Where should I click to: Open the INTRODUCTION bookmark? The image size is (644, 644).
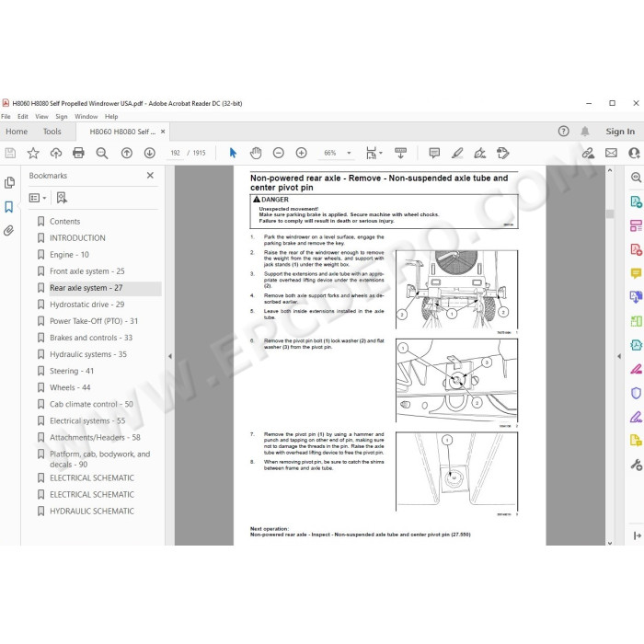click(77, 237)
